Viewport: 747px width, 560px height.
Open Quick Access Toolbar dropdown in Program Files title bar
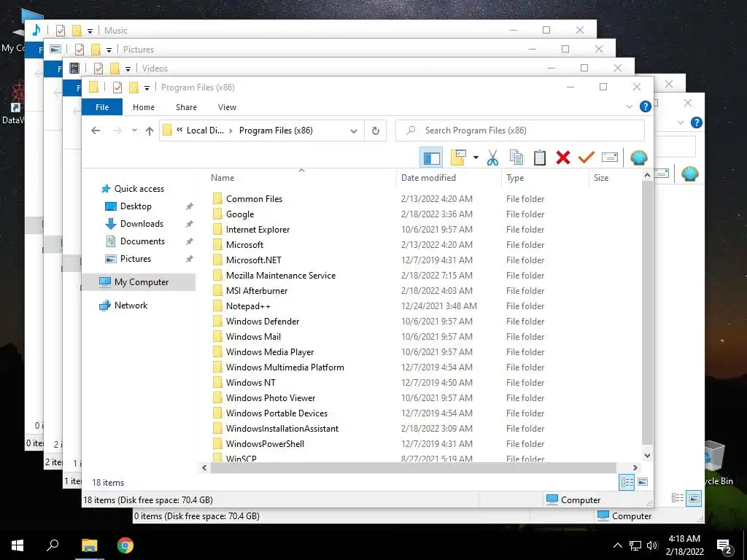coord(147,87)
